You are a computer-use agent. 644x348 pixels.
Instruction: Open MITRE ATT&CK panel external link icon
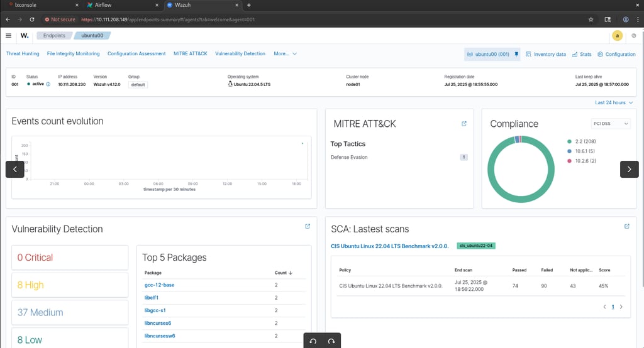coord(464,124)
